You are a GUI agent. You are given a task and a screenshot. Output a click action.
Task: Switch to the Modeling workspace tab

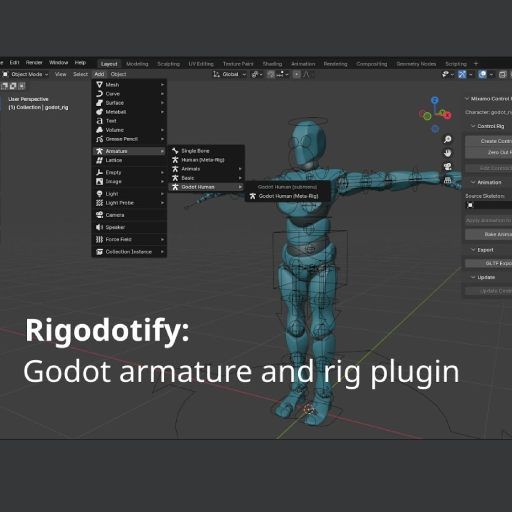tap(137, 64)
